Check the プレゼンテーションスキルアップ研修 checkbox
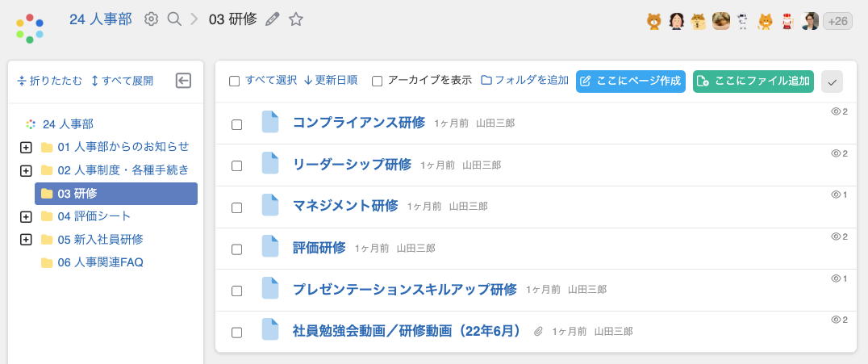The image size is (868, 364). click(236, 291)
